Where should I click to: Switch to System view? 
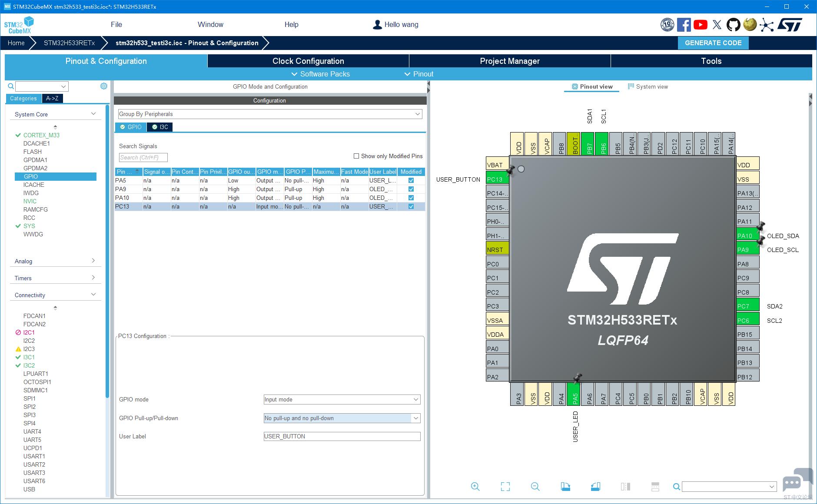click(x=648, y=86)
